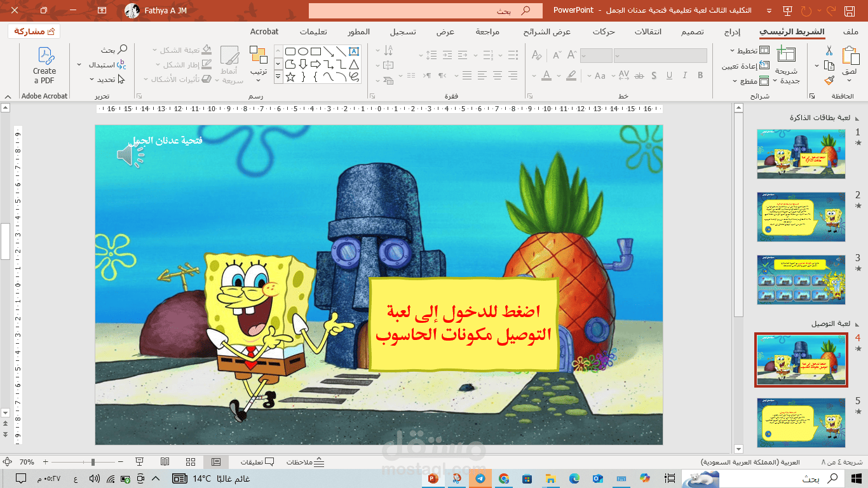Switch to Reading View icon in status bar
Screen dimensions: 868x488
click(165, 462)
